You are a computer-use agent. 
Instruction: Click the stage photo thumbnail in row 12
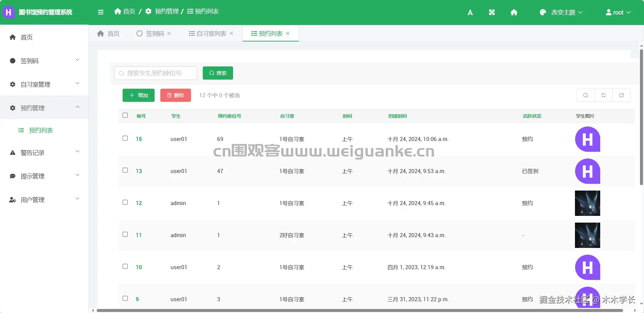tap(587, 203)
